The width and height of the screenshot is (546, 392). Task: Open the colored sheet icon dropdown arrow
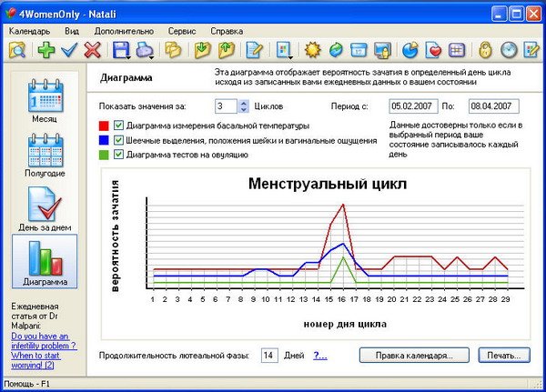pyautogui.click(x=290, y=57)
